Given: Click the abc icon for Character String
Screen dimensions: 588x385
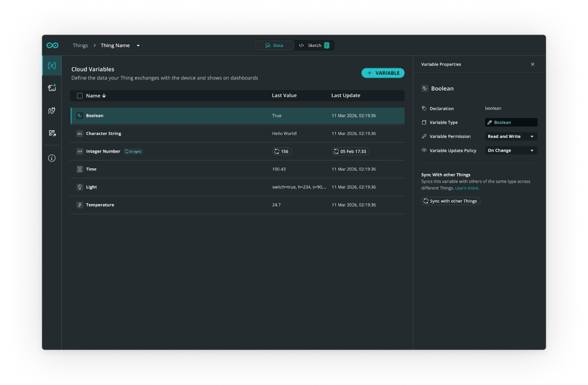Looking at the screenshot, I should 80,134.
